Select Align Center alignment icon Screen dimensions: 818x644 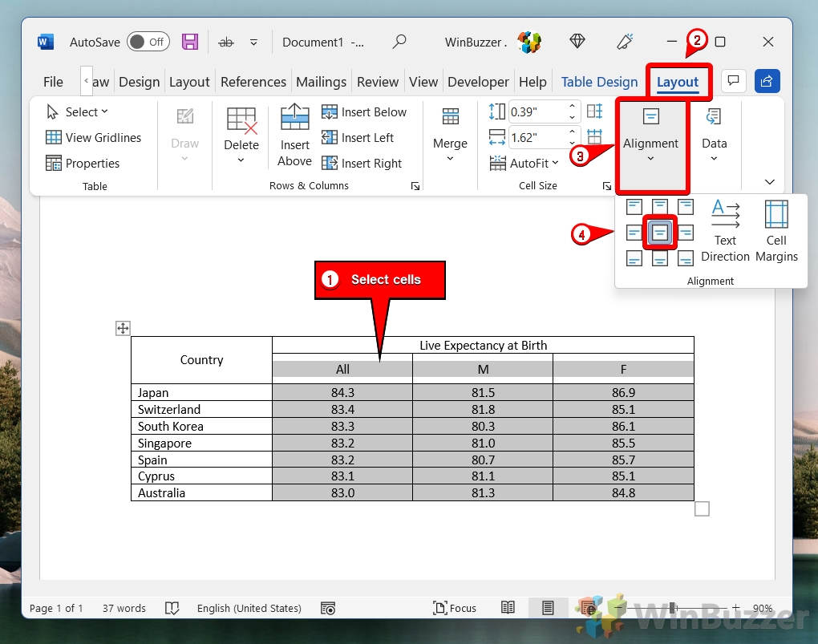tap(660, 233)
